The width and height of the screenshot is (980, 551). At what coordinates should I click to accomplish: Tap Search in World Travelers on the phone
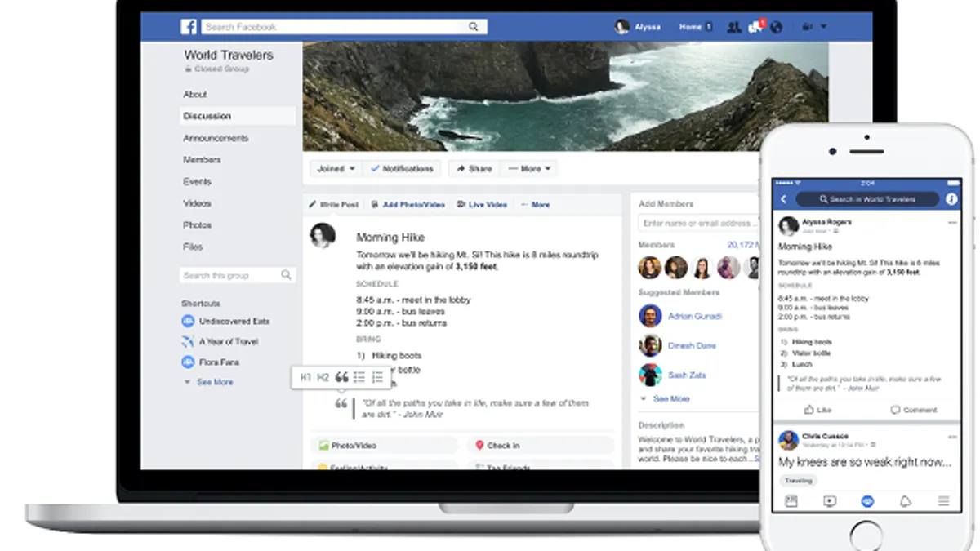867,199
